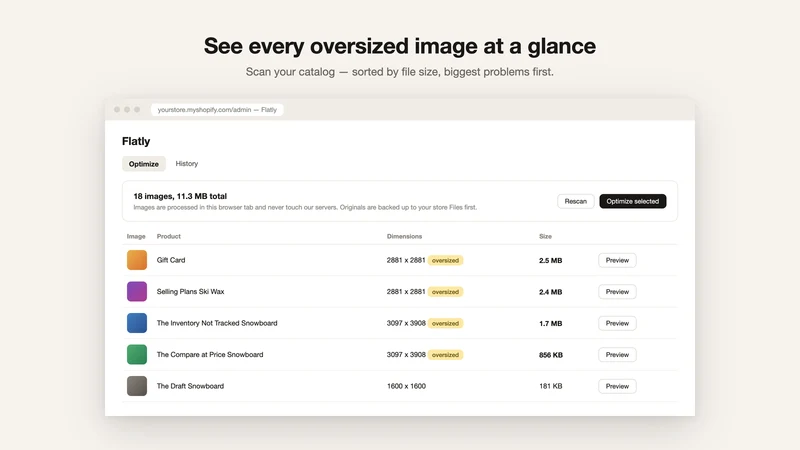
Task: Click the browser address bar showing yourstore.myshopify.com
Action: pyautogui.click(x=217, y=110)
